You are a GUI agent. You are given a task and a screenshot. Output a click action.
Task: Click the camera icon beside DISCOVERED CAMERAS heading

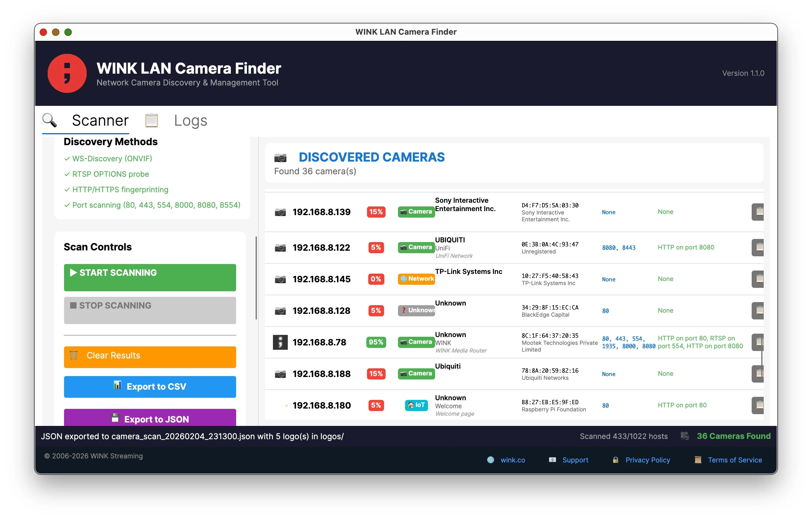point(280,157)
